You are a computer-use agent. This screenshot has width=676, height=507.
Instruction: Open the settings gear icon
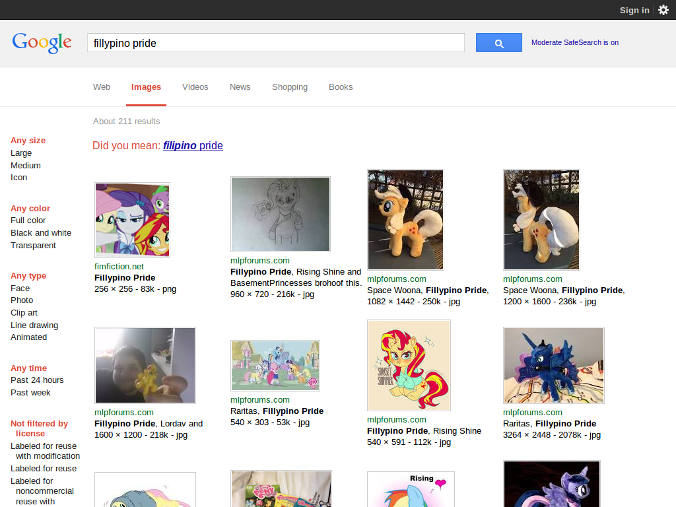point(663,10)
